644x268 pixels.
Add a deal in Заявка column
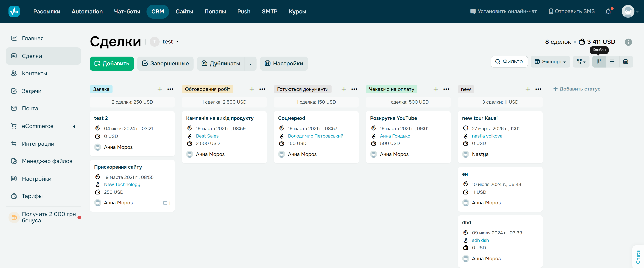160,89
